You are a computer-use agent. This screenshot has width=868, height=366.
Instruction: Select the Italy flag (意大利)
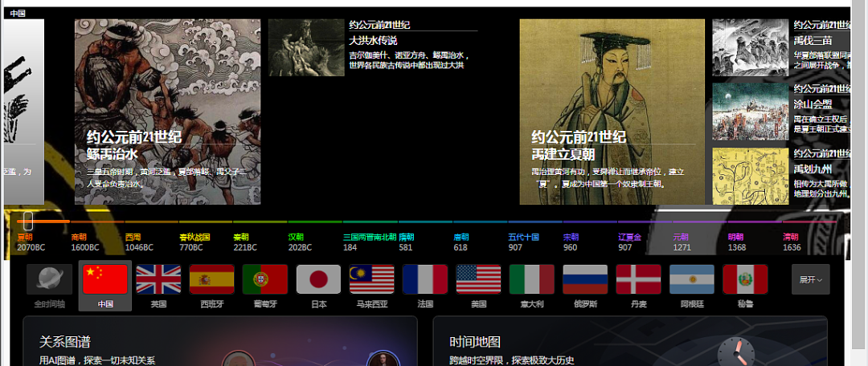click(x=532, y=279)
